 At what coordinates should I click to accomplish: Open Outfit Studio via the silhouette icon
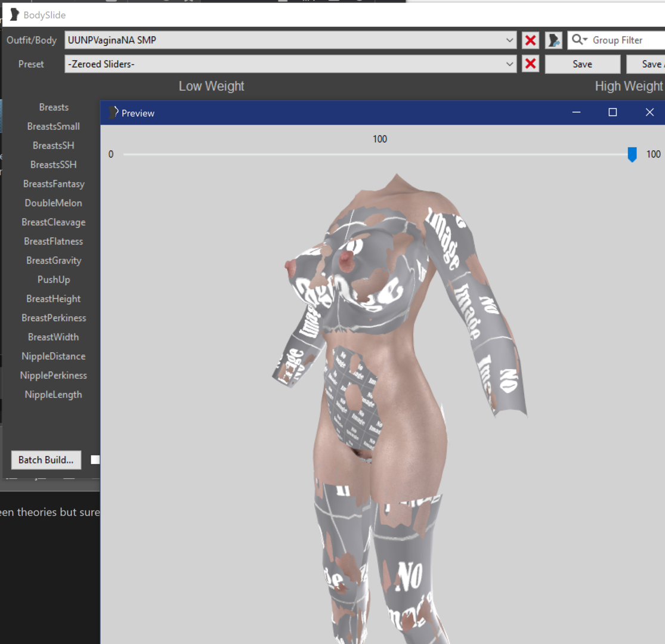(x=553, y=41)
